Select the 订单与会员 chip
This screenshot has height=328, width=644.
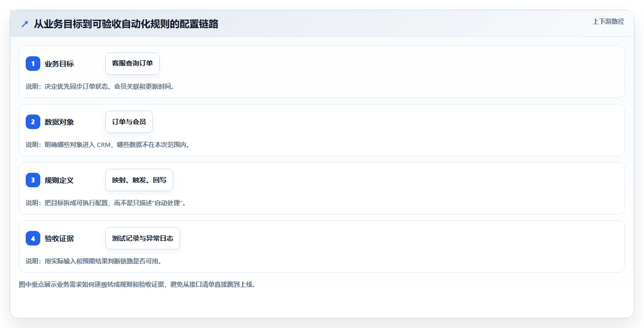coord(129,122)
